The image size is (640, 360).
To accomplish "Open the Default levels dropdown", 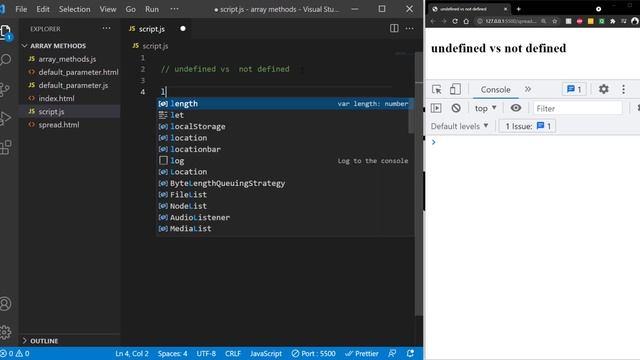I will 460,126.
